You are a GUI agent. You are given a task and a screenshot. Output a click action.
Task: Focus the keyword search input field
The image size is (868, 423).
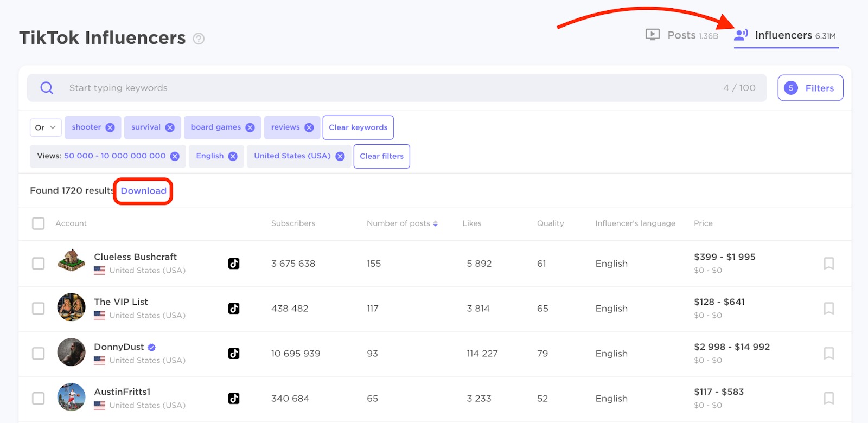coord(380,88)
